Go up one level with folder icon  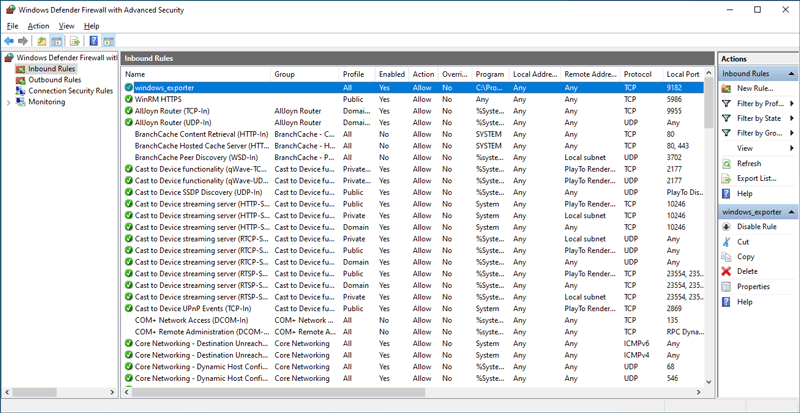(42, 41)
